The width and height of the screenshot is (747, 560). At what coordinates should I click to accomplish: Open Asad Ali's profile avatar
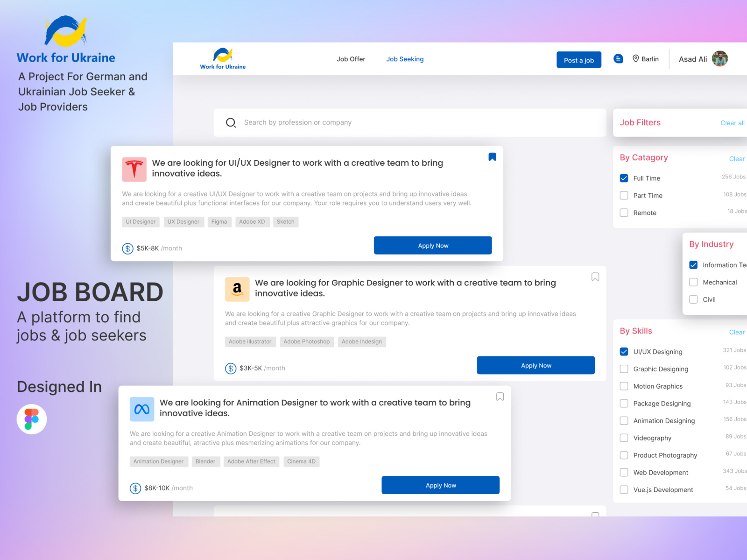coord(720,59)
